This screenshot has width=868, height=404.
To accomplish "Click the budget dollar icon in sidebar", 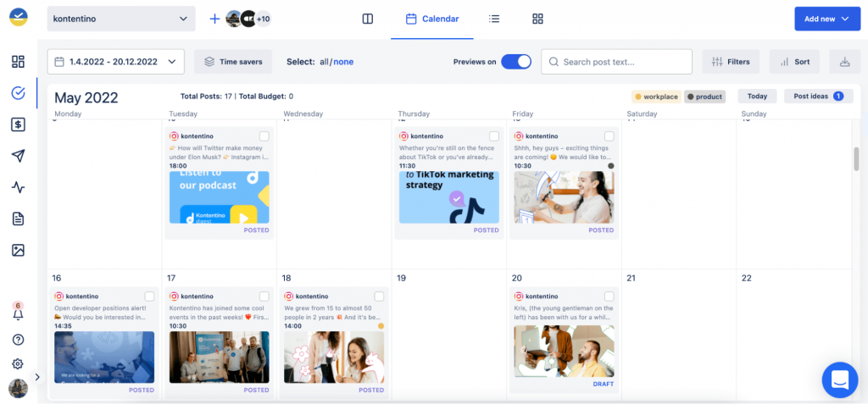I will pos(18,125).
